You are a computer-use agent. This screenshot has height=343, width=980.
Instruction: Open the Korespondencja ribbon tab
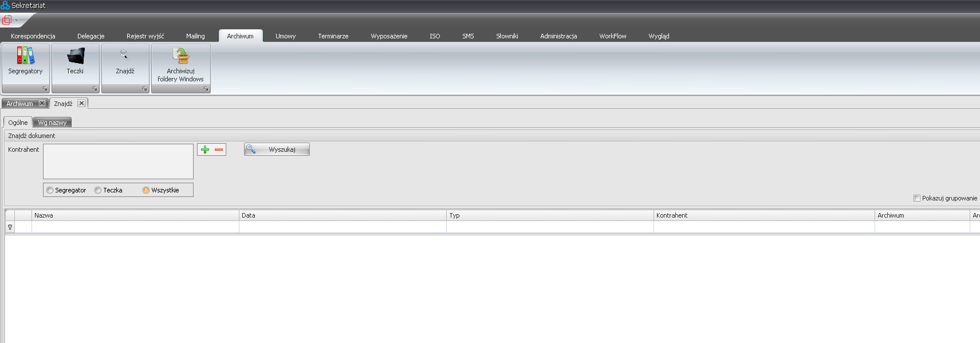click(x=33, y=36)
